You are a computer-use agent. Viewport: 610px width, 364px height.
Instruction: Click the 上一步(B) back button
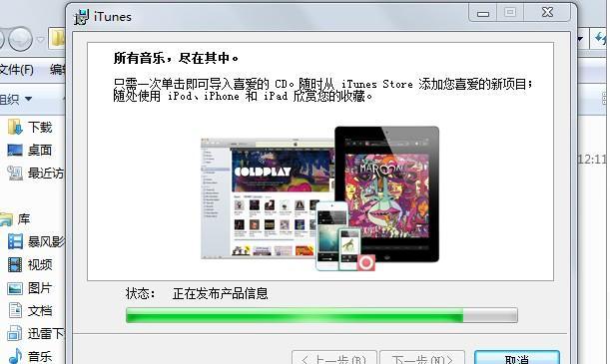(334, 357)
